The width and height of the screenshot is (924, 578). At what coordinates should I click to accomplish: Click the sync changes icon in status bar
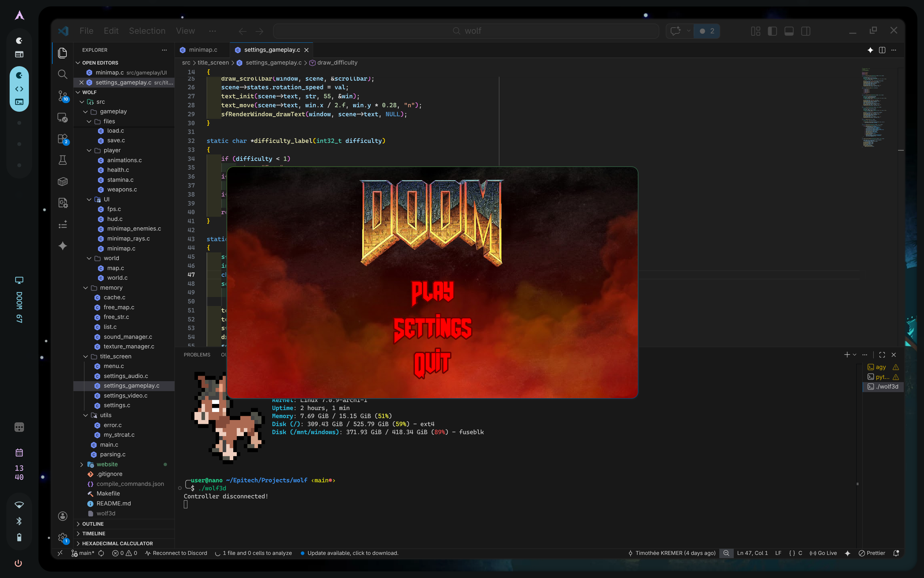[x=101, y=553]
